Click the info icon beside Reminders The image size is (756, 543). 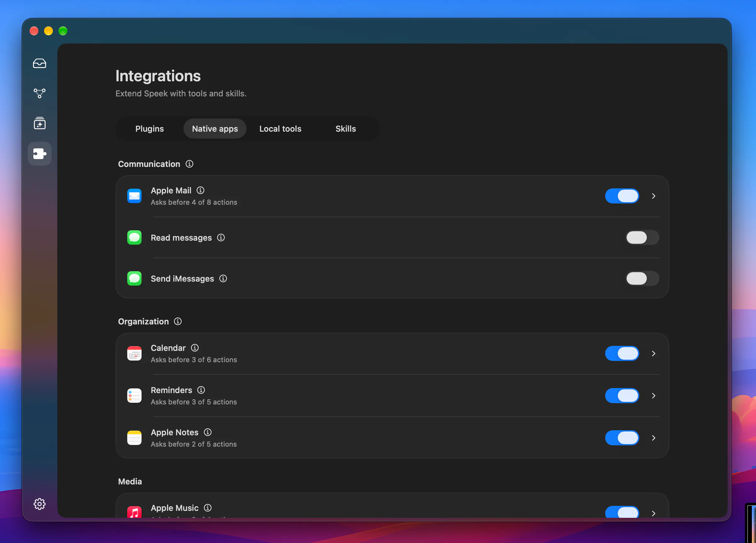[x=201, y=390]
